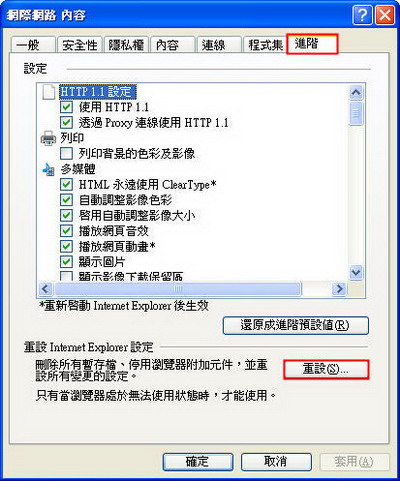Open the 連線 tab
The height and width of the screenshot is (481, 400).
219,45
